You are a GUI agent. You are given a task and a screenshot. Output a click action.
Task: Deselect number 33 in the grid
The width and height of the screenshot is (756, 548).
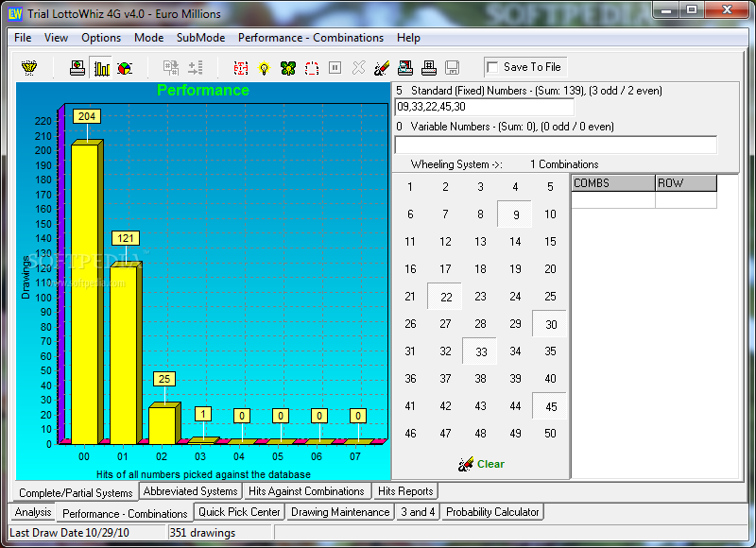click(x=480, y=351)
